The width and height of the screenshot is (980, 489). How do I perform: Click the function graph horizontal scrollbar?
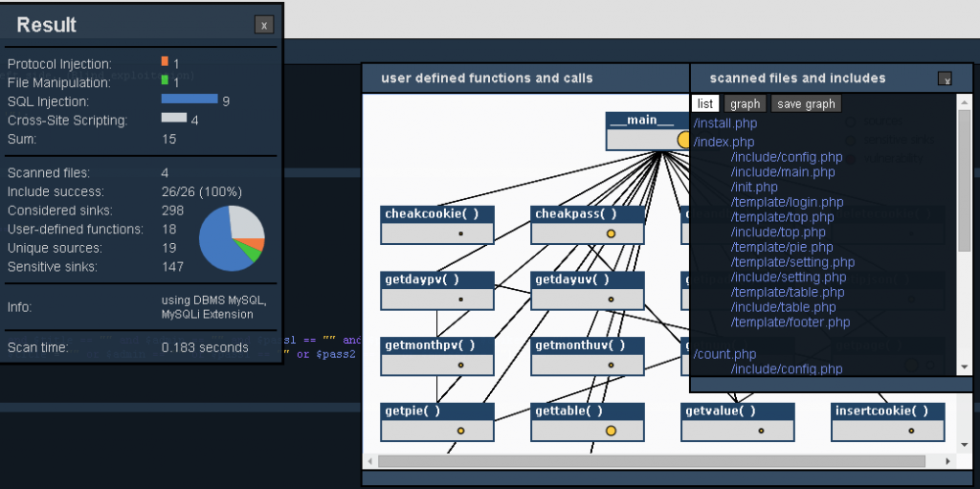point(651,460)
